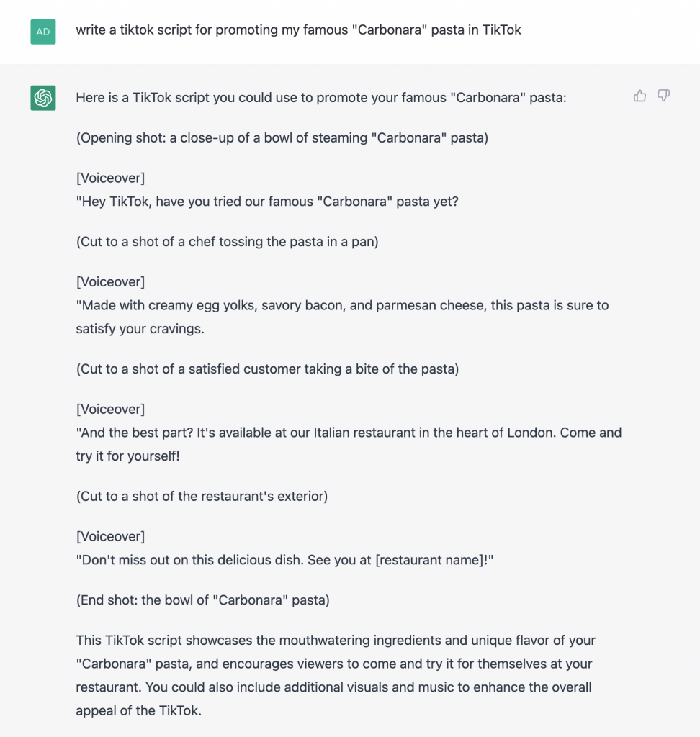
Task: Click the ChatGPT logo avatar
Action: pyautogui.click(x=43, y=98)
